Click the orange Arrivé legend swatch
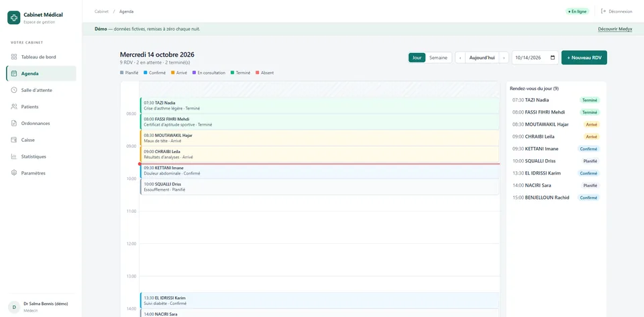This screenshot has width=644, height=317. [173, 73]
